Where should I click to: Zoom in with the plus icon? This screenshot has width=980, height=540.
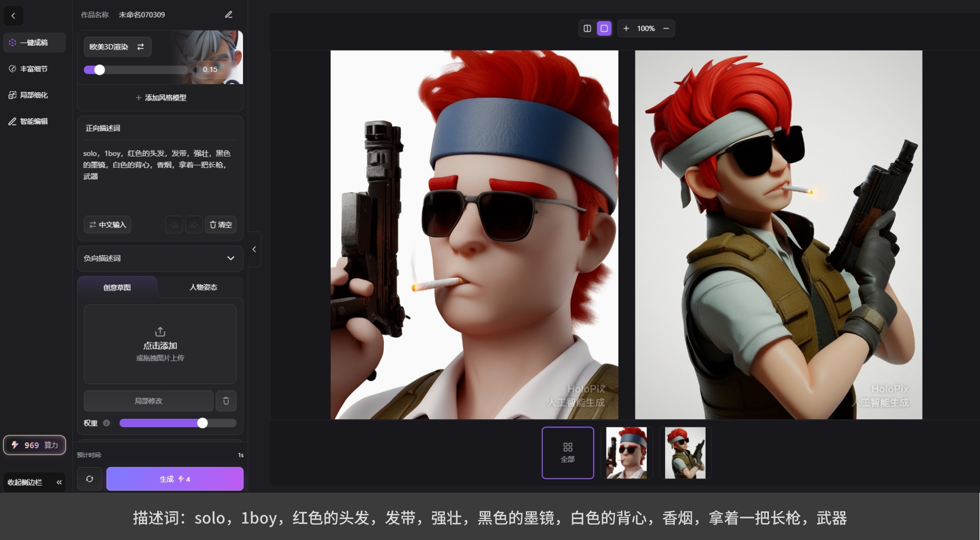tap(626, 29)
